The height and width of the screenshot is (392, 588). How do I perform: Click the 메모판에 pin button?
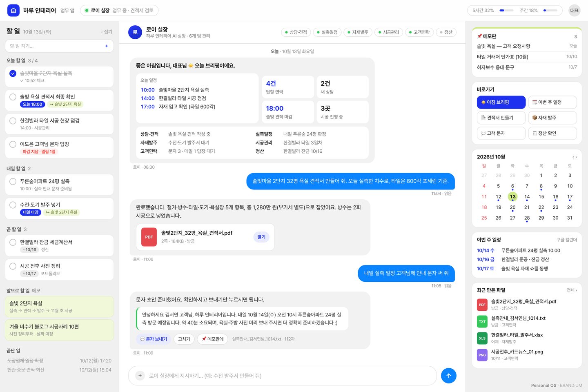coord(213,339)
